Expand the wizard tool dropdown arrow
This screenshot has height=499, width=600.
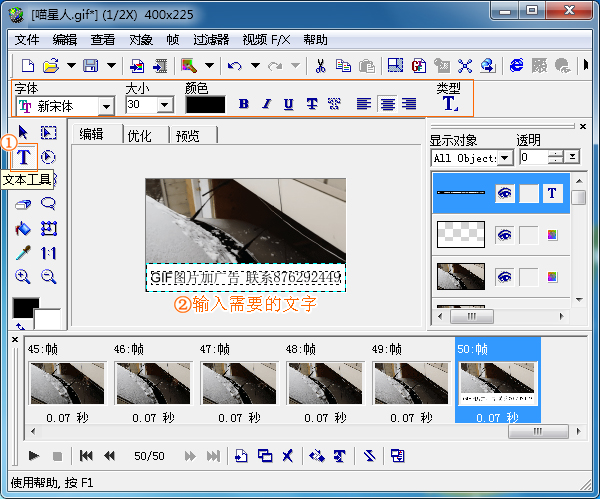coord(209,65)
